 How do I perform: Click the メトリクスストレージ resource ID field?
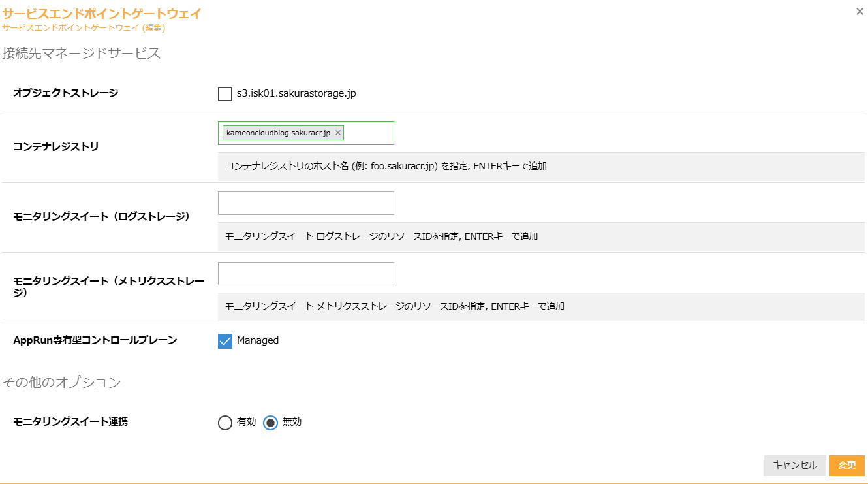point(305,274)
